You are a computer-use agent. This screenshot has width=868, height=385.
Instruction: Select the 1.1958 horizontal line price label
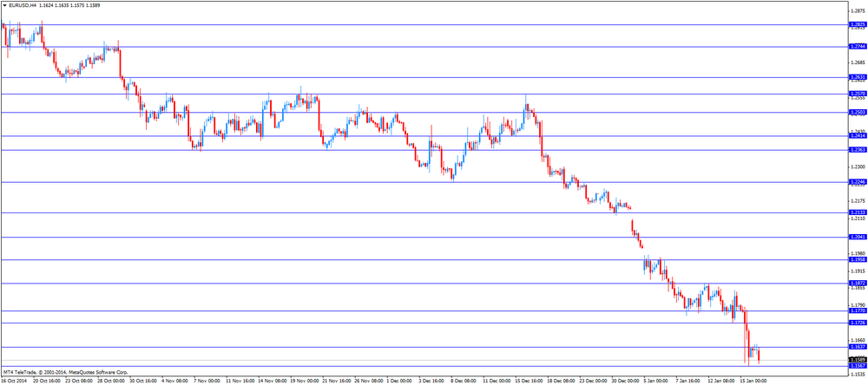858,259
